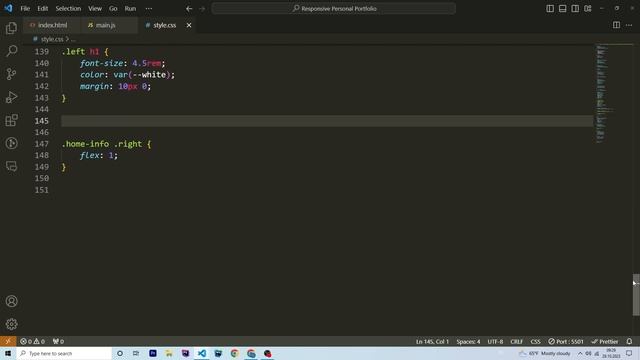Viewport: 640px width, 360px height.
Task: Open the Run menu
Action: click(x=130, y=9)
